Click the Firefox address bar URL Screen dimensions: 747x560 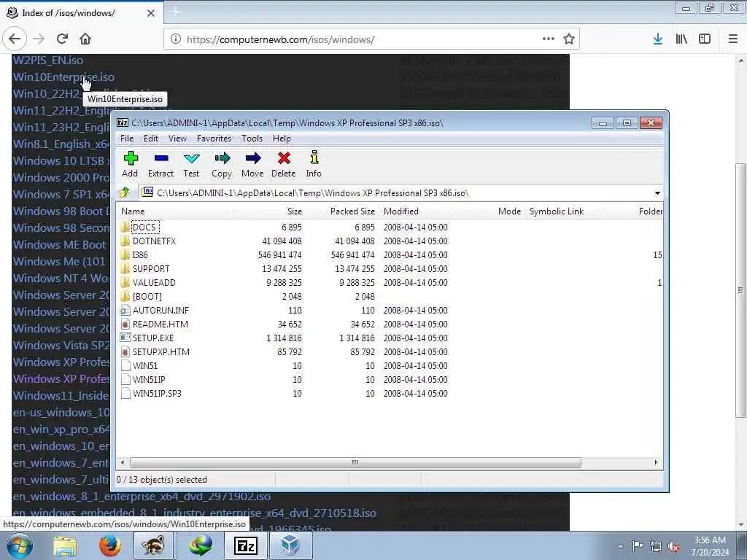280,39
